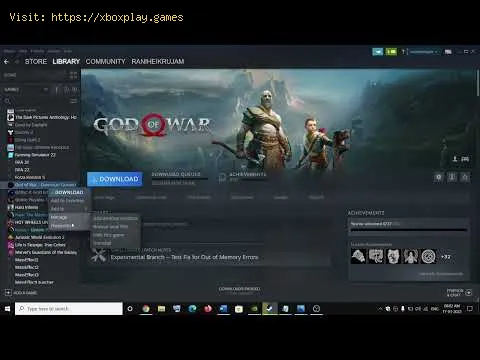480x360 pixels.
Task: Open the first achievement thumbnail
Action: 358,257
